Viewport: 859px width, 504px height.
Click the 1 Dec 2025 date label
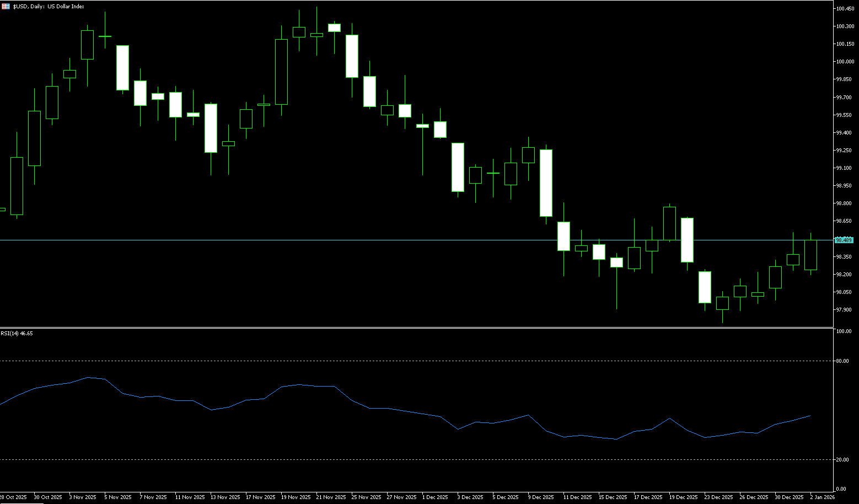(x=435, y=497)
